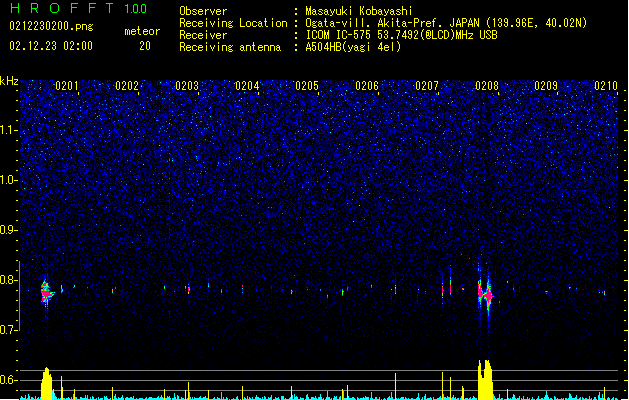Click the 0203 time marker
629x400 pixels.
(x=187, y=86)
